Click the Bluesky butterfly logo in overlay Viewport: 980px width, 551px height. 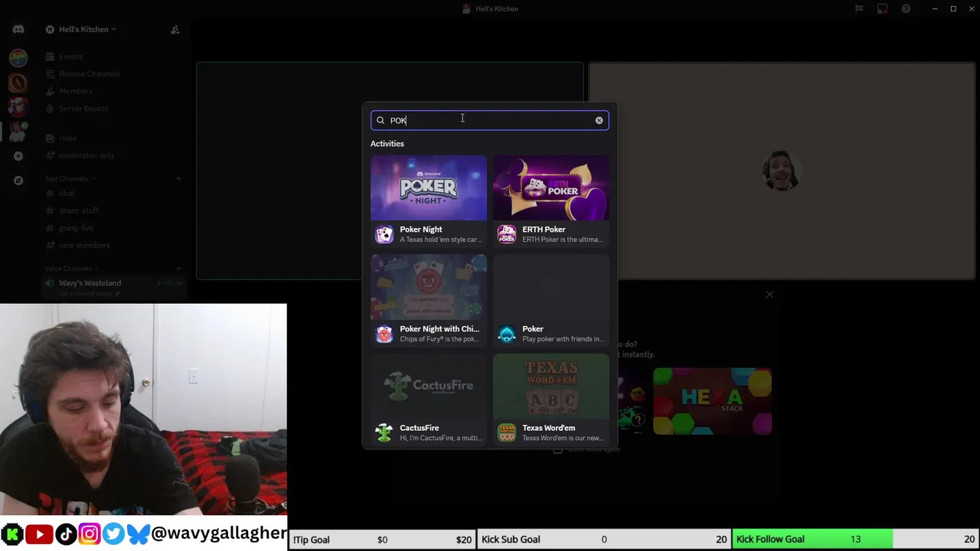(x=139, y=534)
